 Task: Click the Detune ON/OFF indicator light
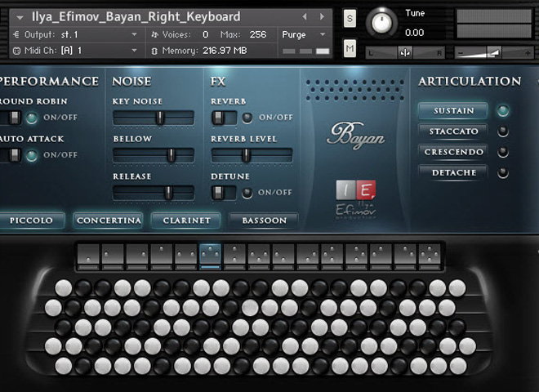click(247, 193)
